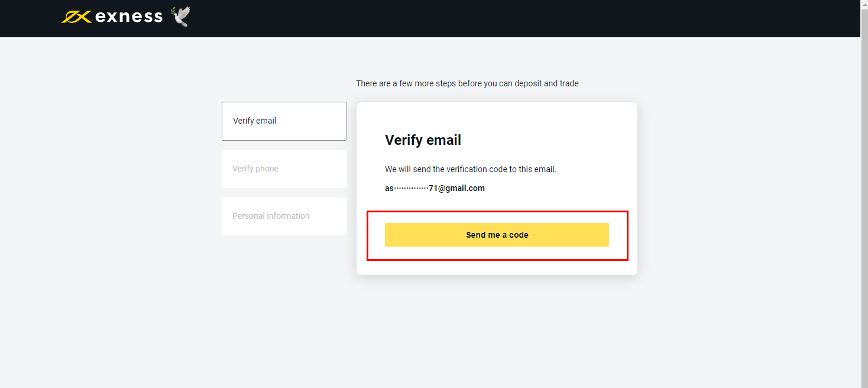Screen dimensions: 868x388
Task: Click the grey page background below the card
Action: point(497,331)
